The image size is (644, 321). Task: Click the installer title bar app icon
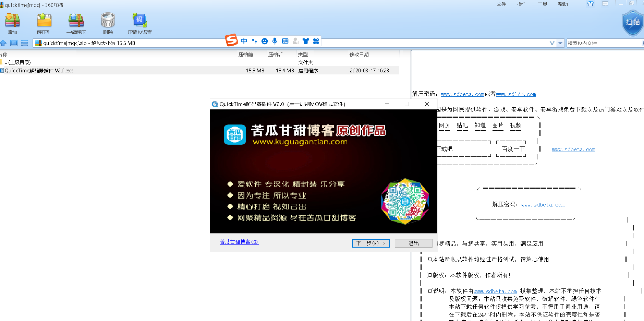coord(215,104)
